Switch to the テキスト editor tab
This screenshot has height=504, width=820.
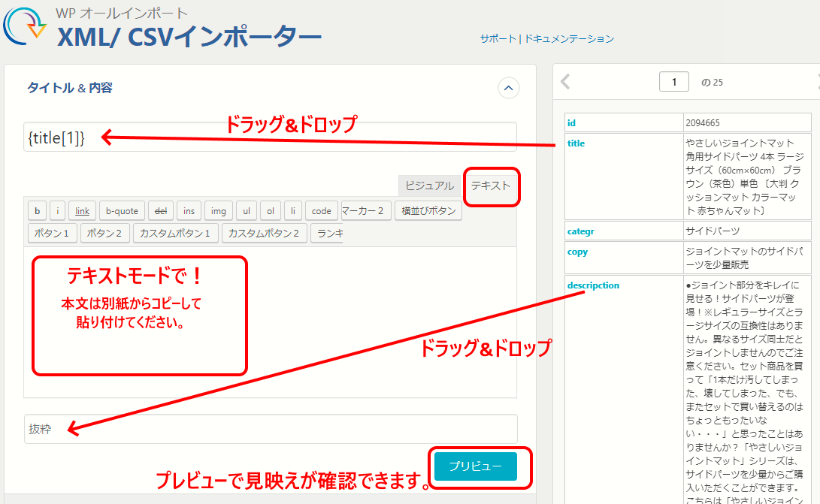[x=491, y=186]
